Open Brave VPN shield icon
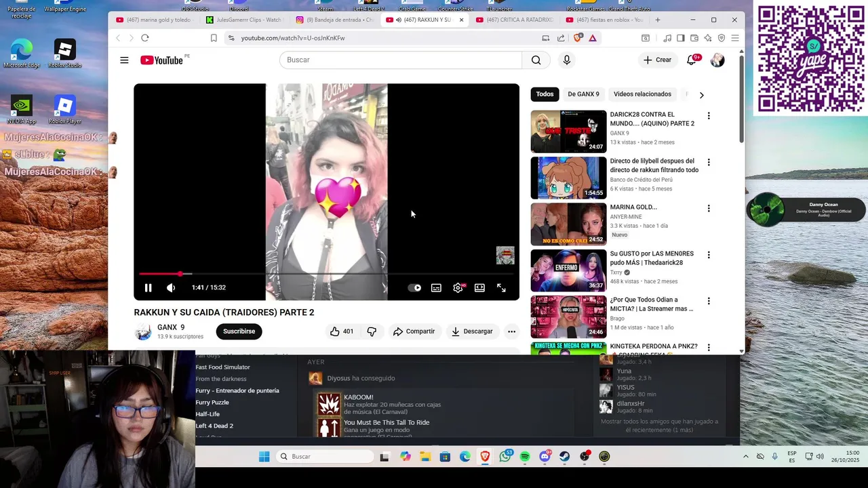The height and width of the screenshot is (488, 868). [x=721, y=38]
